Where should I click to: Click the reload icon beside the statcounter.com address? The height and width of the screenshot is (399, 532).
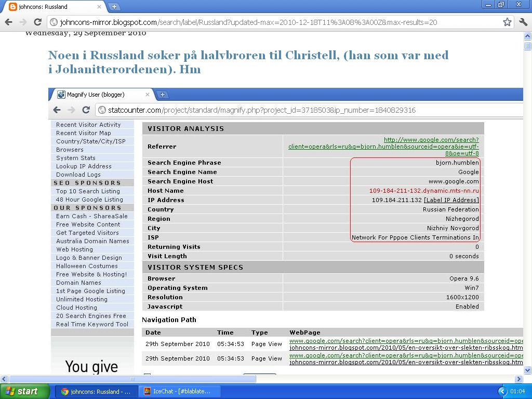[86, 110]
